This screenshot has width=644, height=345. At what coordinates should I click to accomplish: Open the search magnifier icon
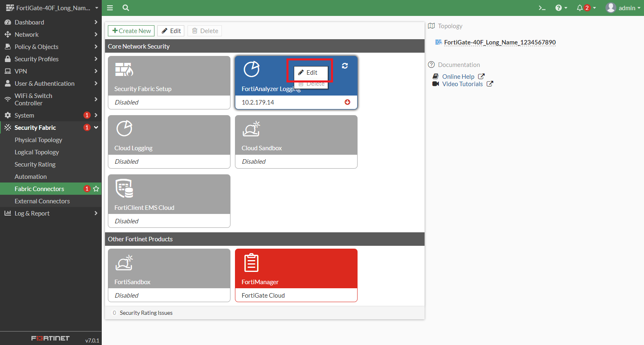[126, 8]
